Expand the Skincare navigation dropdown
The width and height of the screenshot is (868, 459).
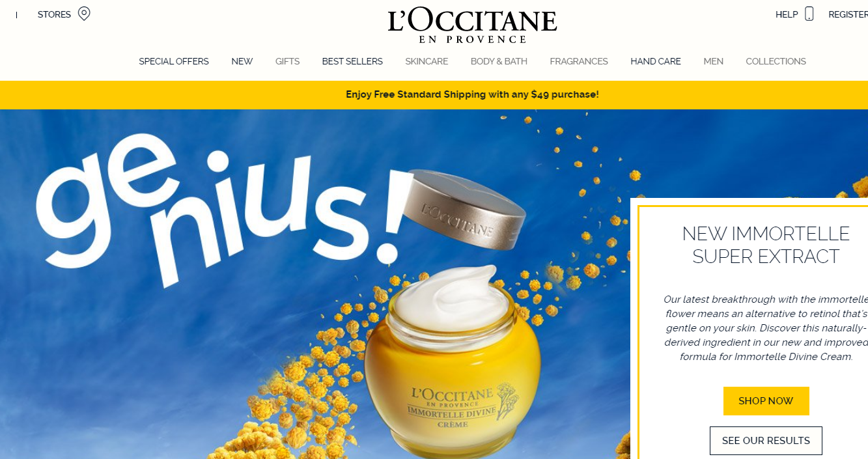point(427,61)
